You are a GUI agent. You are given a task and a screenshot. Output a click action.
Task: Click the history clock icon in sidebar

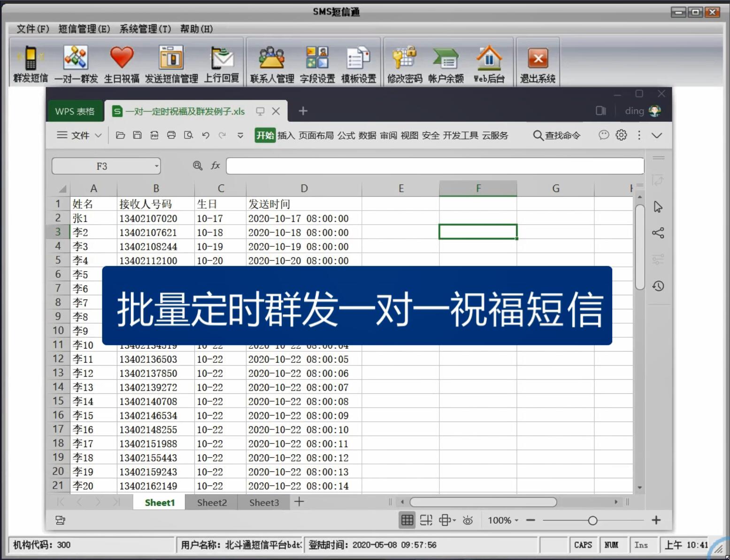(x=658, y=286)
